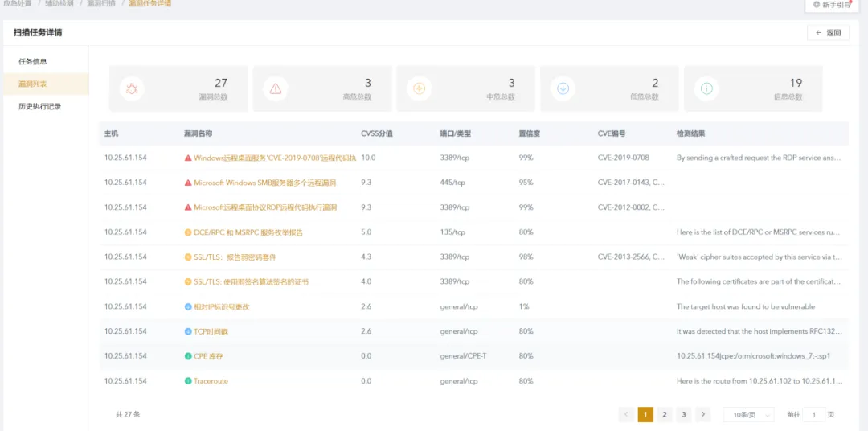The height and width of the screenshot is (431, 868).
Task: Open the DCE/RPC 和 MSRPC 服务枚举报告 link
Action: pyautogui.click(x=248, y=232)
